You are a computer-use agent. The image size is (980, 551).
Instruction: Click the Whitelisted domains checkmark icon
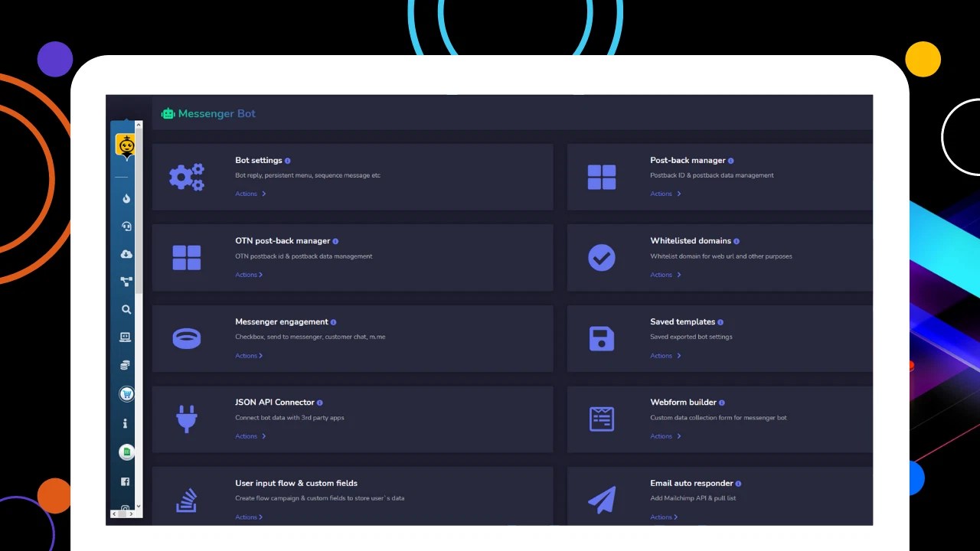(601, 258)
